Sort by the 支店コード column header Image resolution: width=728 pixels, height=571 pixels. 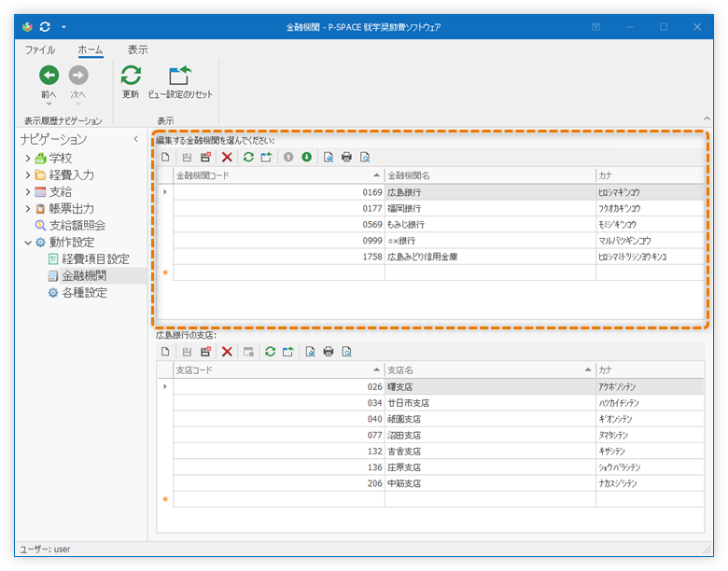(278, 370)
